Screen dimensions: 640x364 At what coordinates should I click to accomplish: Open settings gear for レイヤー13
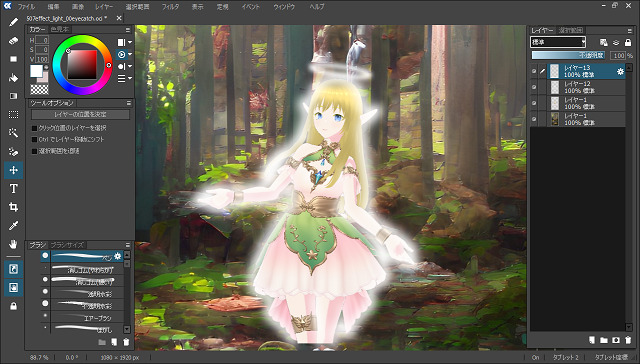(620, 71)
